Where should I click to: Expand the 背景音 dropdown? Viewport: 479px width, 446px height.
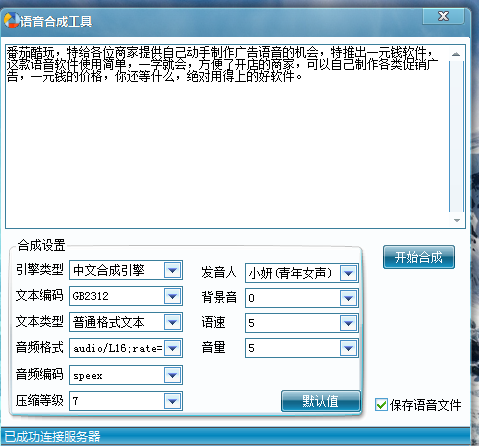[x=349, y=298]
